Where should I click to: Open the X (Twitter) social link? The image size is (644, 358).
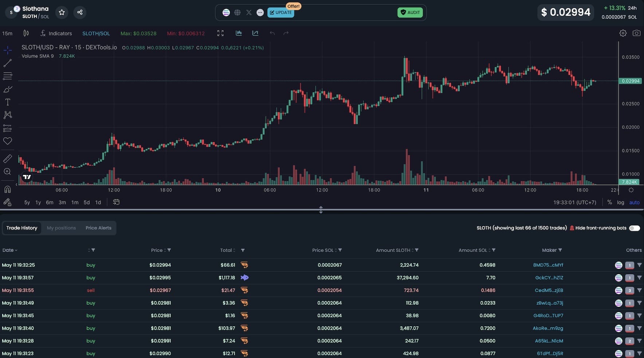[249, 12]
